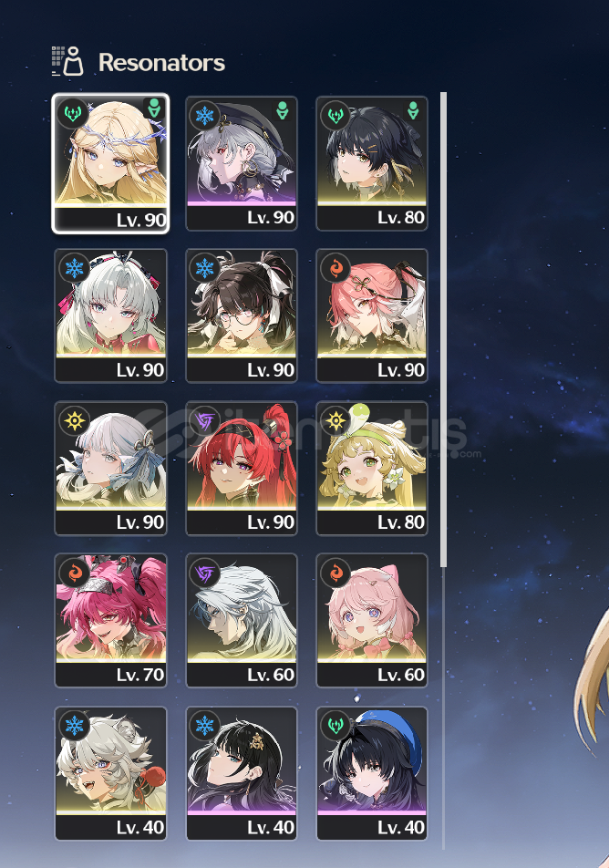Click the Aero element icon on blonde elf card
Screen dimensions: 609x868
[73, 114]
